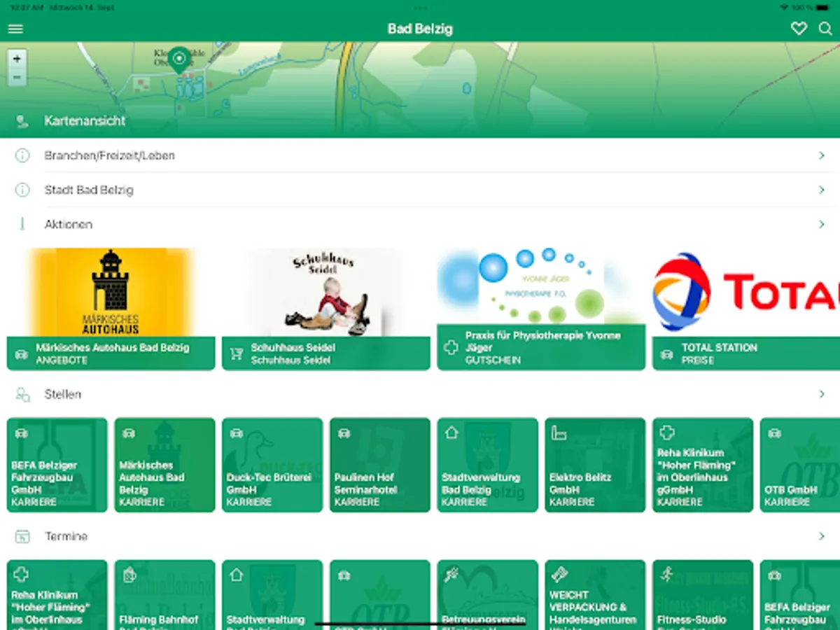
Task: Expand Branchen/Freizeit/Leben chevron
Action: tap(822, 155)
